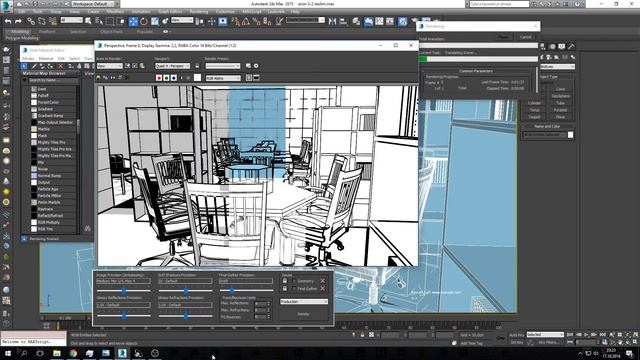This screenshot has width=640, height=360.
Task: Collapse the Common Parameters rollout
Action: point(476,71)
